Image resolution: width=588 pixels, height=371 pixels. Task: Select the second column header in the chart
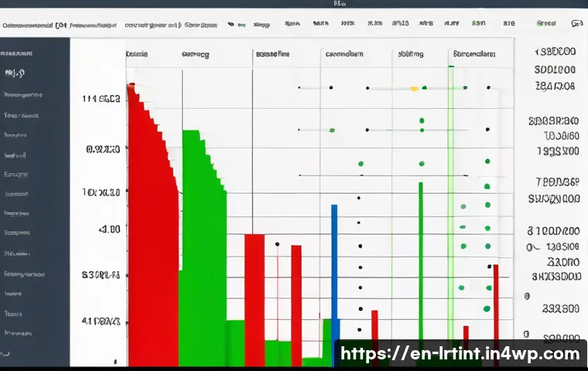point(195,55)
